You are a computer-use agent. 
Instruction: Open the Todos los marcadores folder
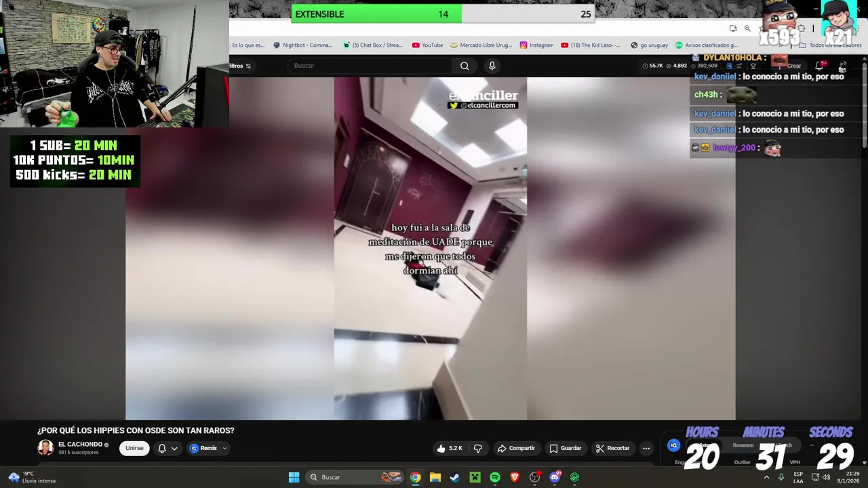[x=830, y=45]
